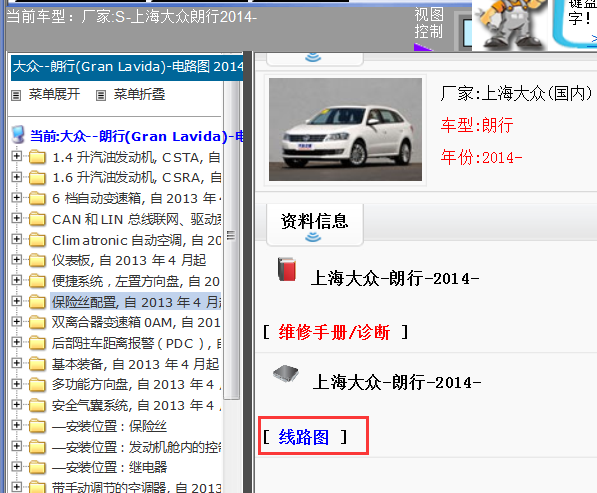Click the white 朗行 car thumbnail
This screenshot has height=493, width=597.
[345, 129]
